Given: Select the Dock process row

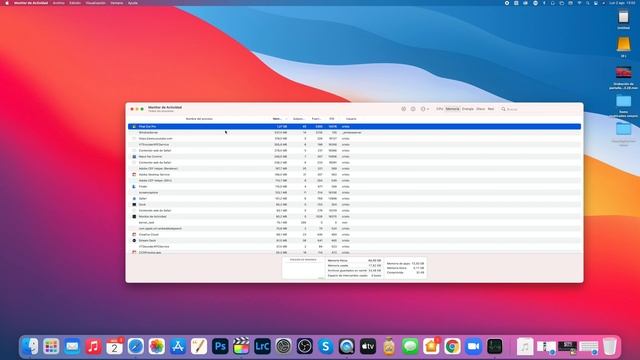Looking at the screenshot, I should tap(354, 204).
